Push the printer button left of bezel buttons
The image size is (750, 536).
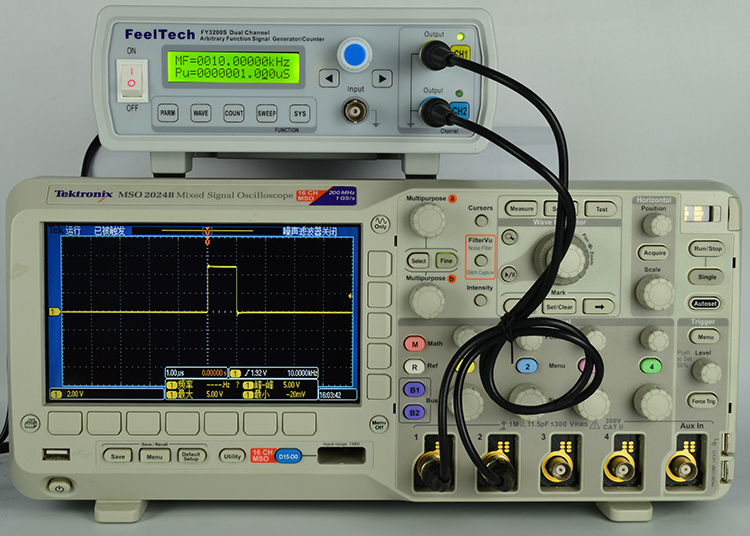(x=30, y=424)
